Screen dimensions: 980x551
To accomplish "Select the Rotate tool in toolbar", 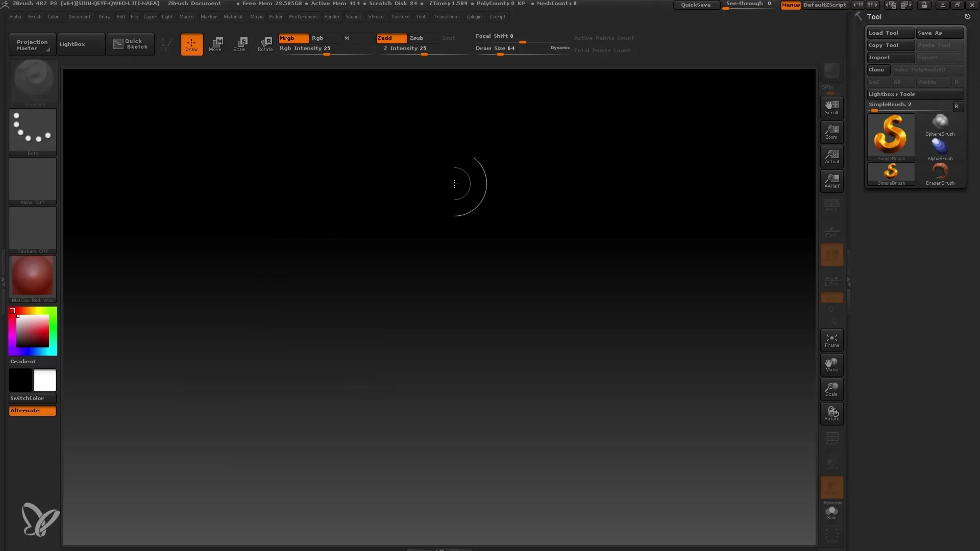I will coord(265,44).
